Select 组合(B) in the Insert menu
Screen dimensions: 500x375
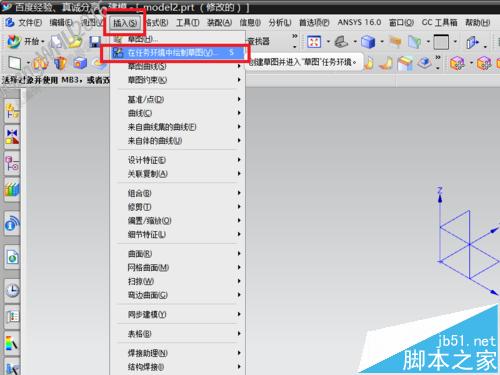coord(178,193)
